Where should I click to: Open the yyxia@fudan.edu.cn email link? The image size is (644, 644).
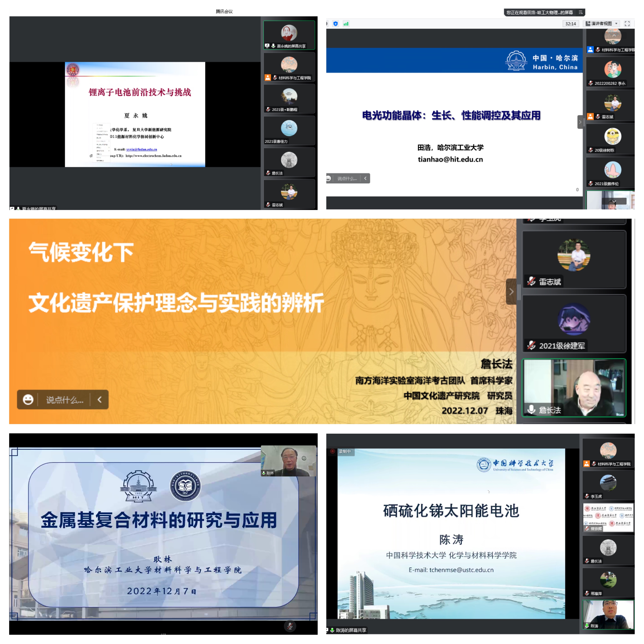pyautogui.click(x=141, y=149)
